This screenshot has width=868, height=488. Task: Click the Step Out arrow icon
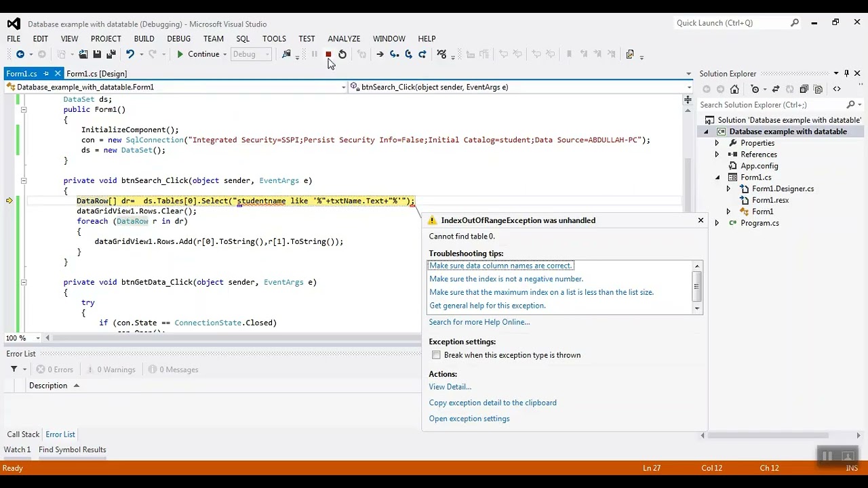coord(422,54)
